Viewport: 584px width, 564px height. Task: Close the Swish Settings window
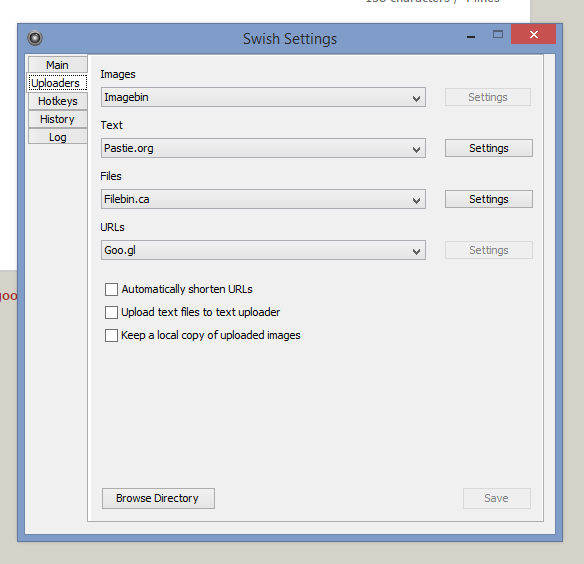(533, 35)
